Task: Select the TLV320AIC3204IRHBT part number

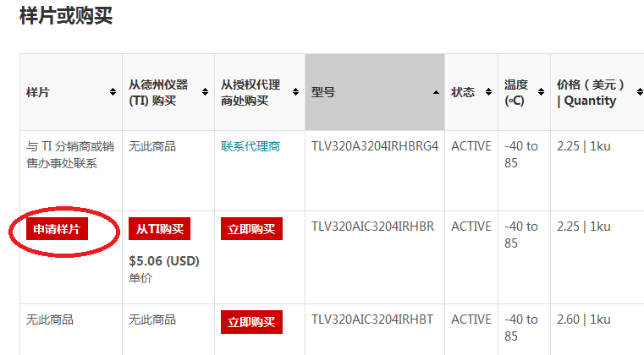Action: coord(372,319)
